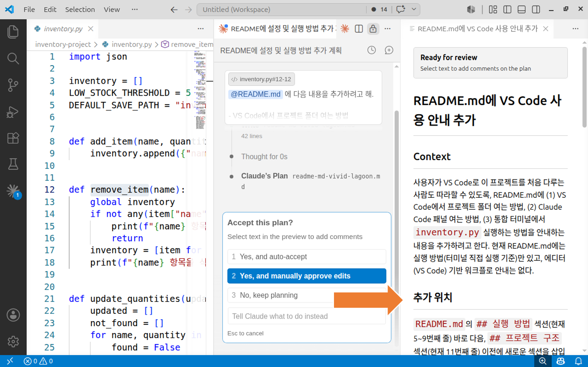
Task: Click the split editor icon
Action: point(359,29)
